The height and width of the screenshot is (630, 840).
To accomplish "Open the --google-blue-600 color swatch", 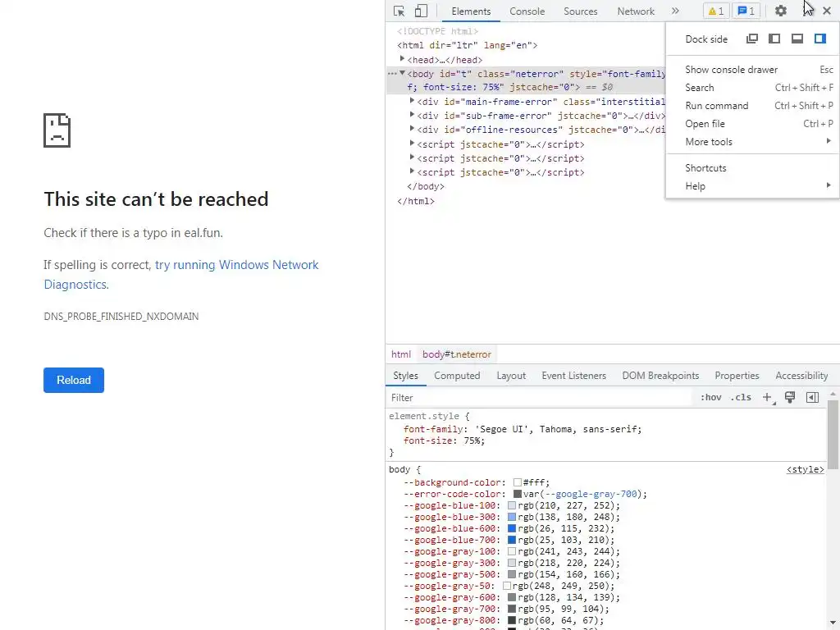I will point(512,529).
